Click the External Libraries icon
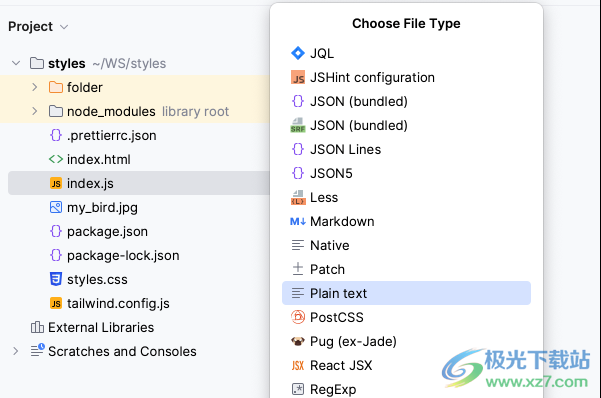Viewport: 601px width, 398px height. tap(37, 327)
